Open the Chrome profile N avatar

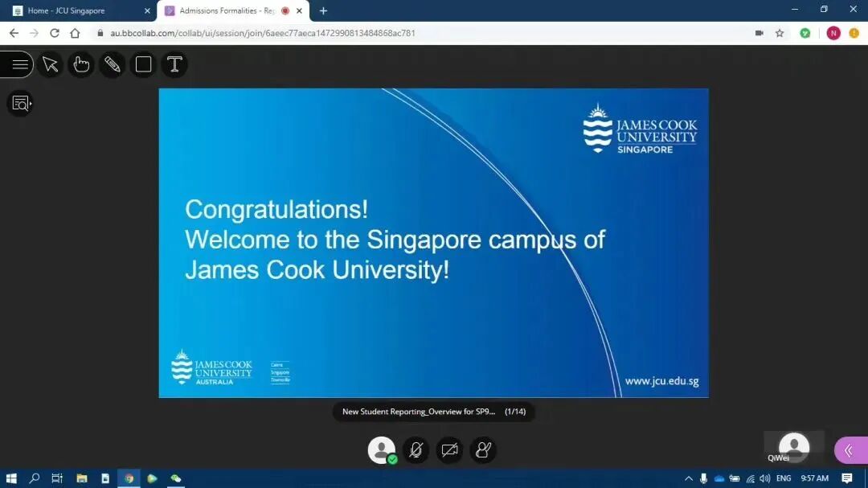coord(833,33)
